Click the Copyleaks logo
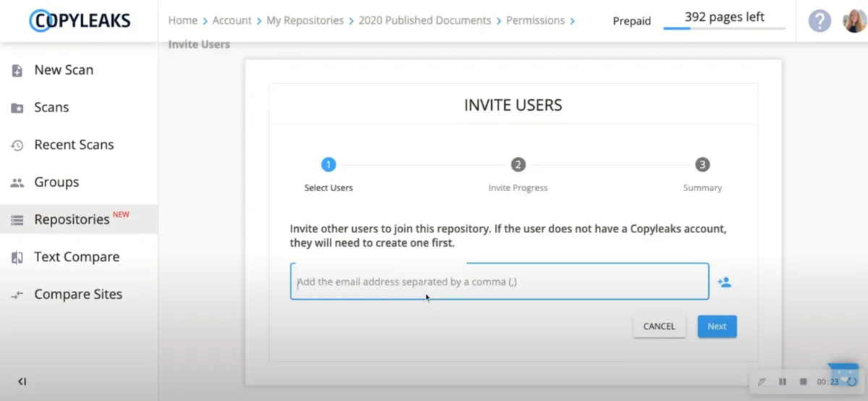 [80, 20]
